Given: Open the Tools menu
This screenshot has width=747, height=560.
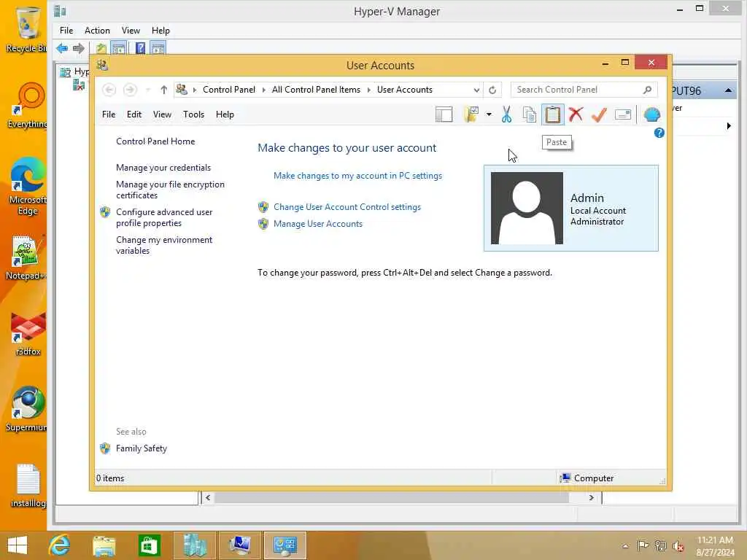Looking at the screenshot, I should 193,114.
